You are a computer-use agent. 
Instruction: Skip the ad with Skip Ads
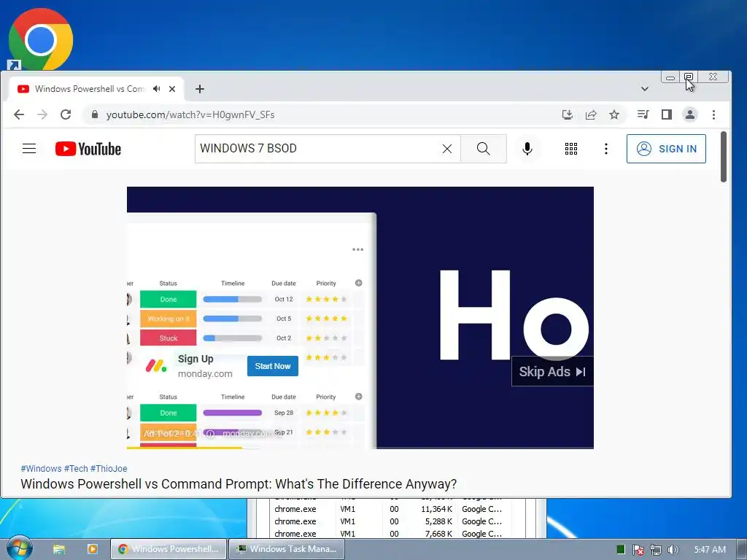(x=552, y=371)
